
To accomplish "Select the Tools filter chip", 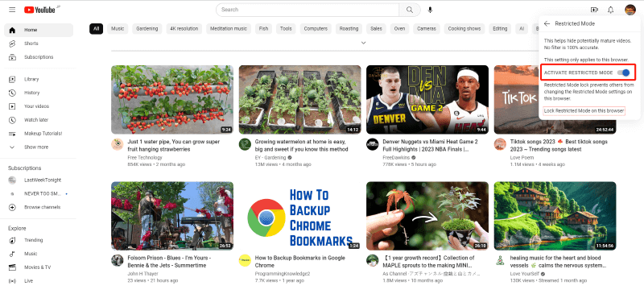I will pyautogui.click(x=286, y=29).
